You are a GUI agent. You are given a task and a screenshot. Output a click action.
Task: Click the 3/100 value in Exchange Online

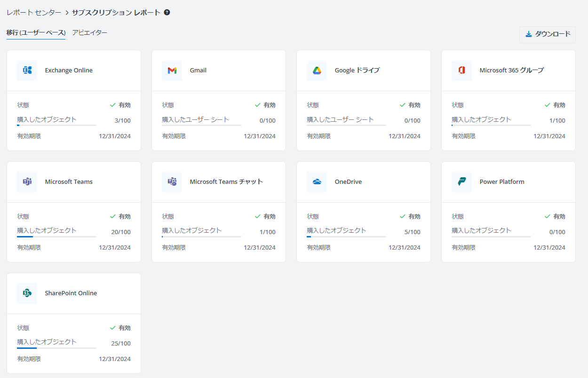point(123,121)
